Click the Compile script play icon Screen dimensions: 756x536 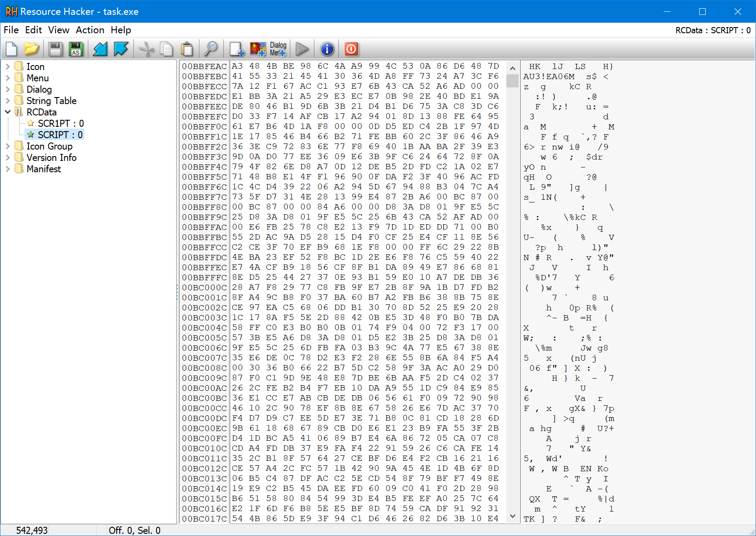pos(302,49)
